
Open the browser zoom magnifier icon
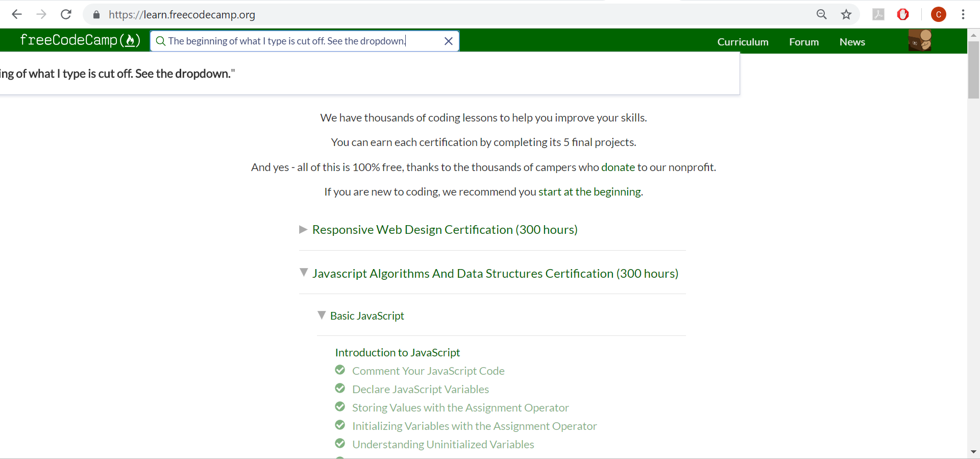[821, 14]
